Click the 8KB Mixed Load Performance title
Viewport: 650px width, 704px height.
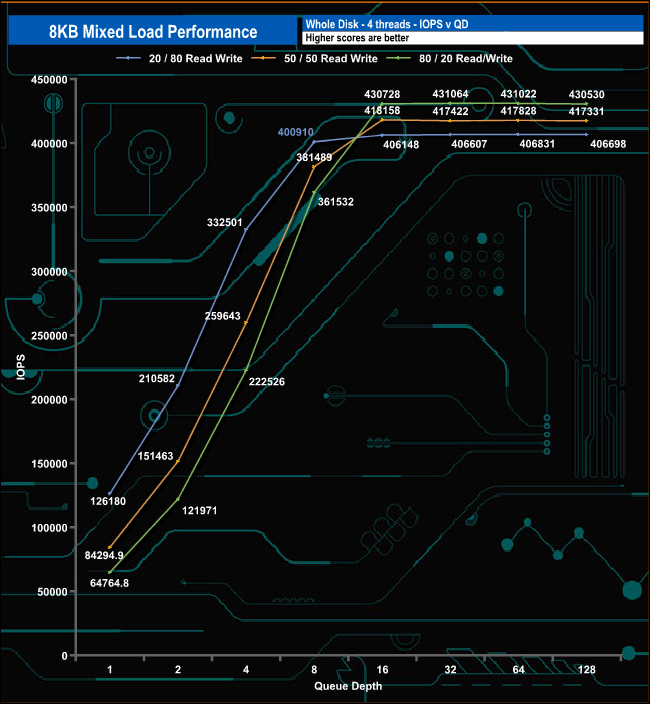coord(151,32)
